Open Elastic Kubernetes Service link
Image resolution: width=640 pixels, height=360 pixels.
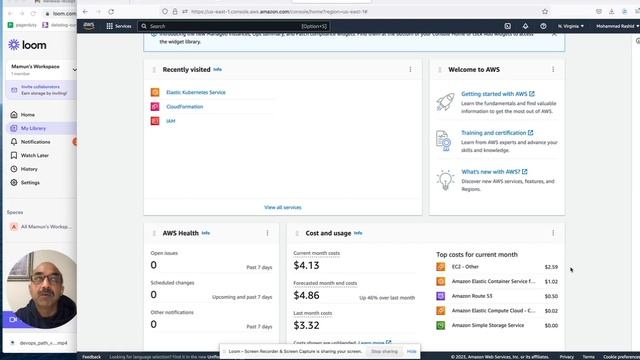pyautogui.click(x=196, y=92)
